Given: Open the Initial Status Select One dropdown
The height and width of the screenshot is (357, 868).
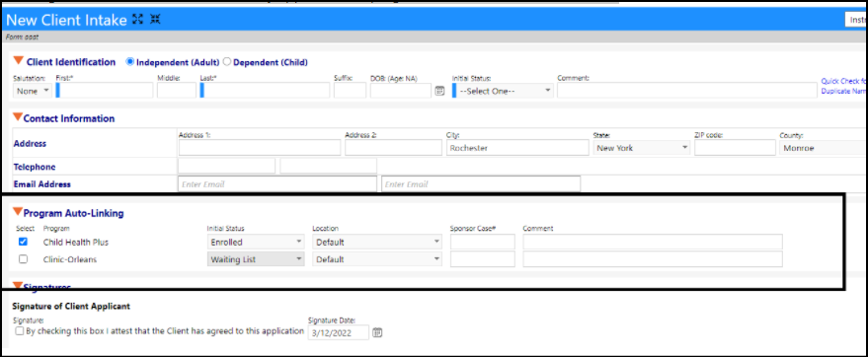Looking at the screenshot, I should point(503,91).
